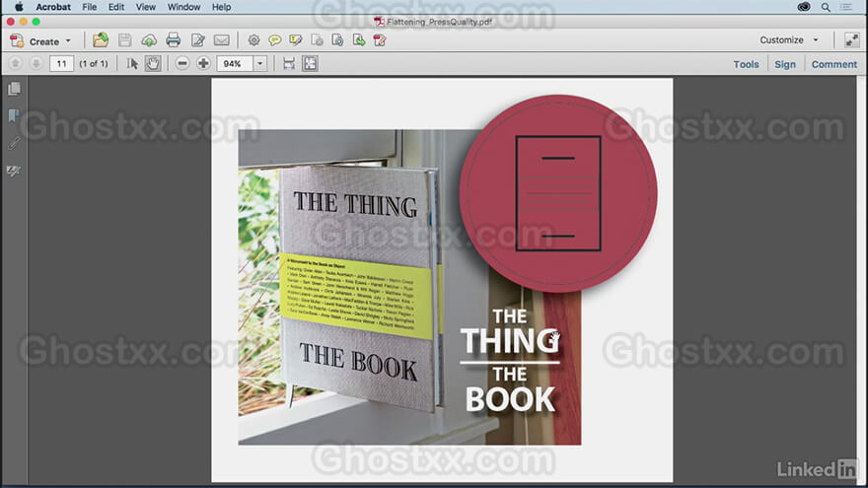Click the sign document pen icon
Screen dimensions: 868x488
pyautogui.click(x=380, y=40)
